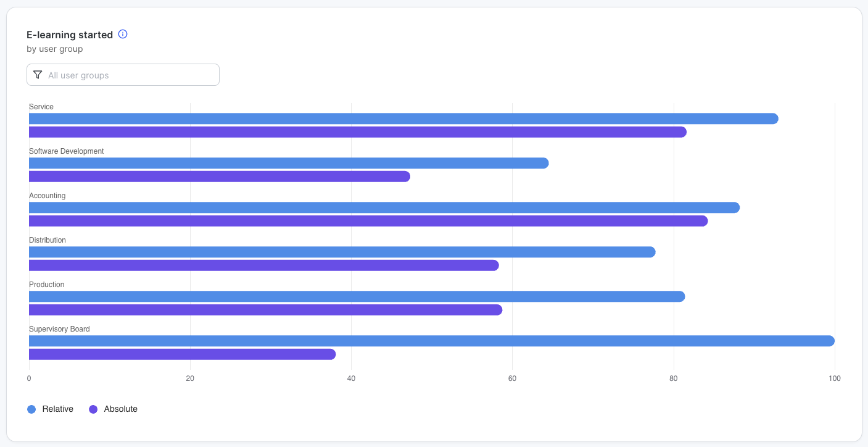Screen dimensions: 868x447
Task: Click the Supervisory Board category label
Action: [x=59, y=329]
